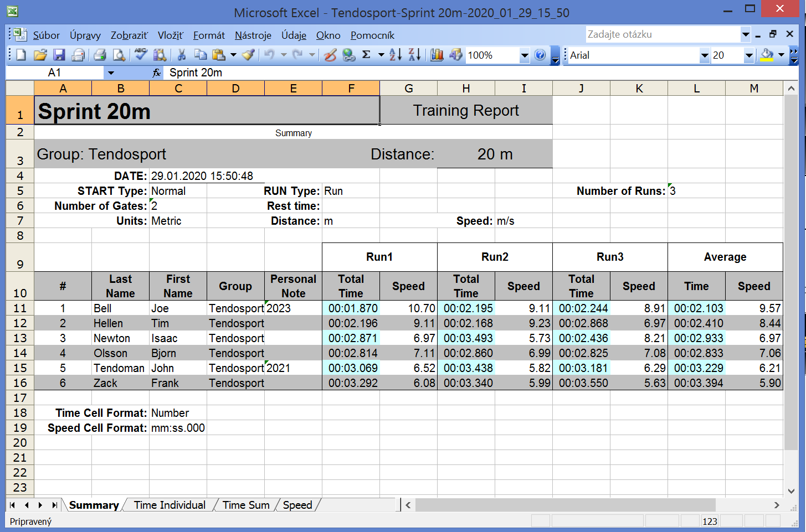
Task: Open the Name Box dropdown arrow
Action: coord(111,73)
